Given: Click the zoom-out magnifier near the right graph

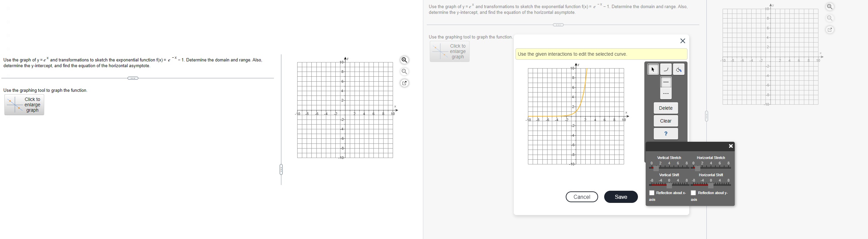Looking at the screenshot, I should coord(830,18).
